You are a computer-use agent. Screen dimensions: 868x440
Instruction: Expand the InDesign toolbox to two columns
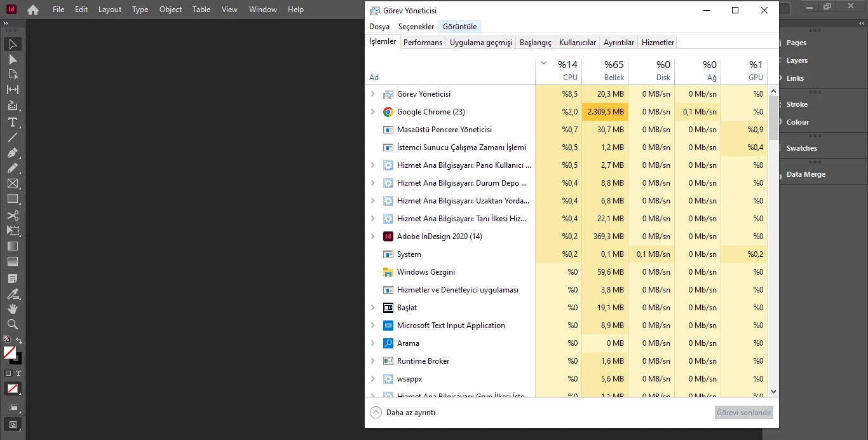(6, 23)
